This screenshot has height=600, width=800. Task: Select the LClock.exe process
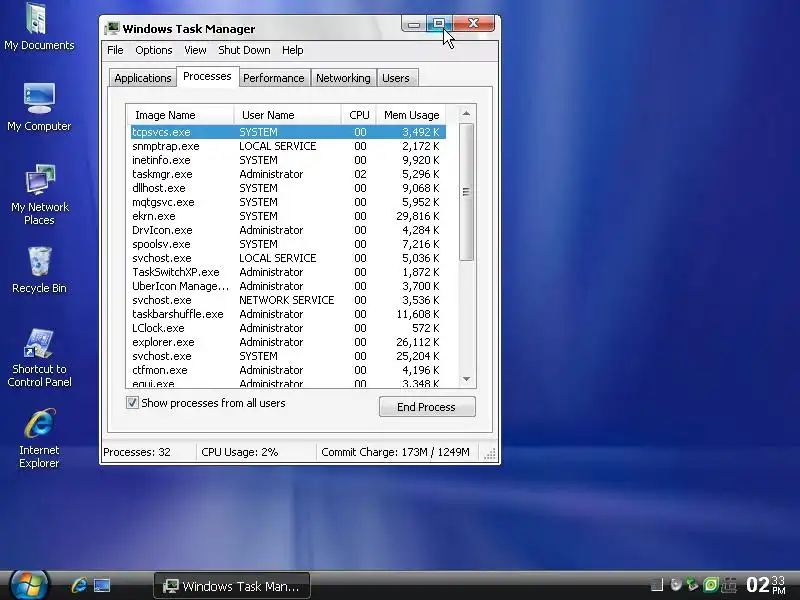[x=288, y=328]
